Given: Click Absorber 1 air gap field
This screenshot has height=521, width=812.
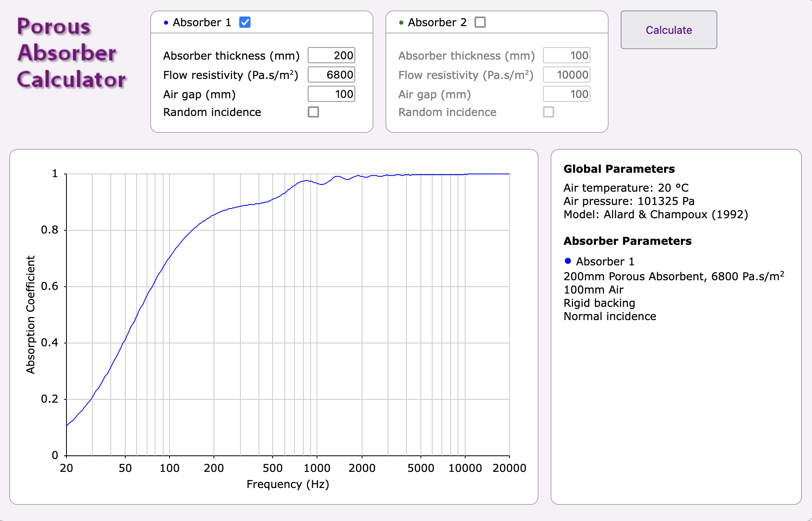Looking at the screenshot, I should tap(331, 94).
